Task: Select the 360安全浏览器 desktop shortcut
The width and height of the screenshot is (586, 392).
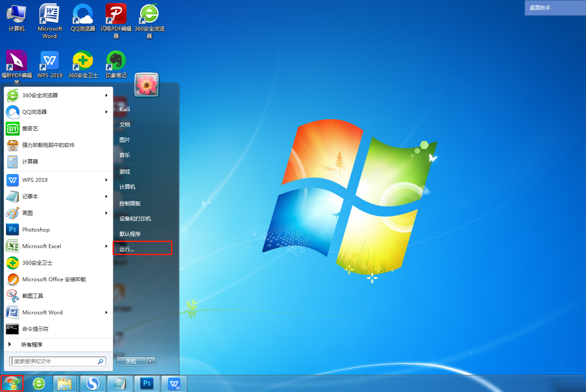Action: 149,21
